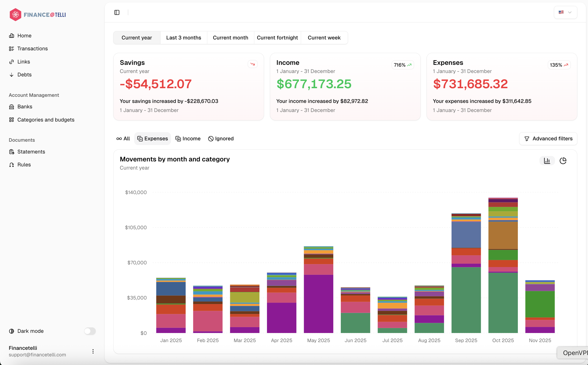Image resolution: width=588 pixels, height=365 pixels.
Task: Select bar chart view icon
Action: click(x=547, y=161)
